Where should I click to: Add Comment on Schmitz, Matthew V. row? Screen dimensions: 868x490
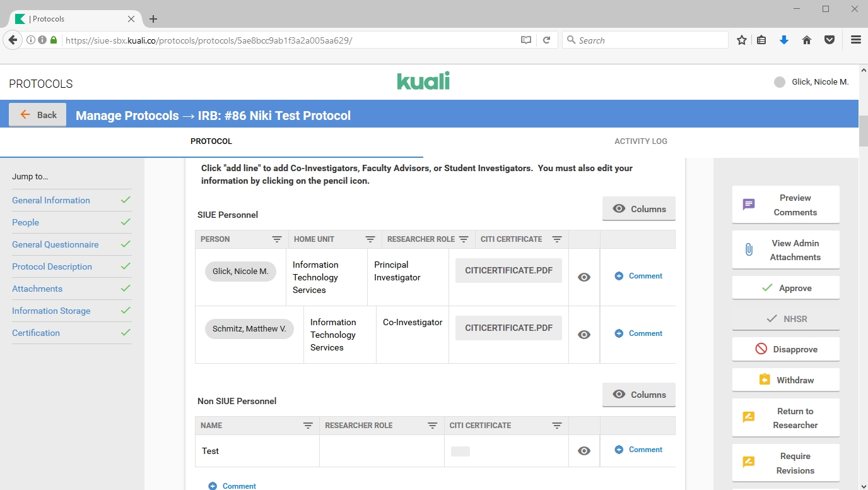[x=638, y=333]
